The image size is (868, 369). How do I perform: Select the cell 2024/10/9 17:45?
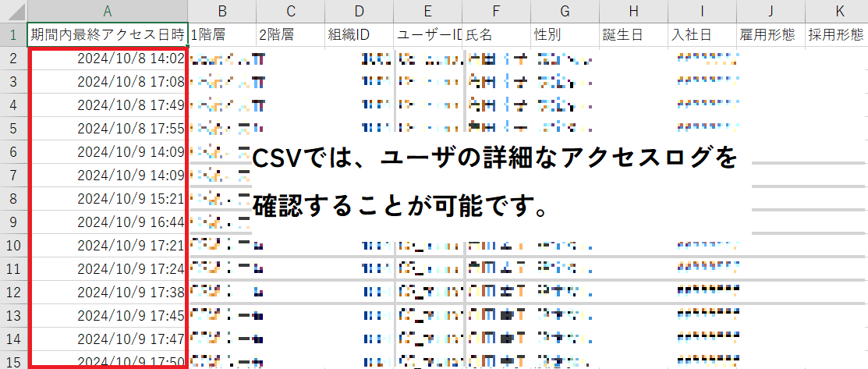tap(108, 315)
